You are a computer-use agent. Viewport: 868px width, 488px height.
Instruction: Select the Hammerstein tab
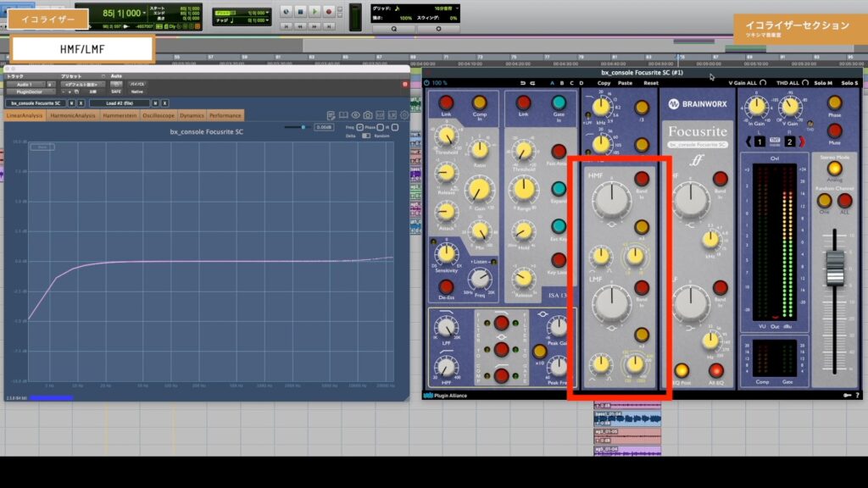[120, 115]
